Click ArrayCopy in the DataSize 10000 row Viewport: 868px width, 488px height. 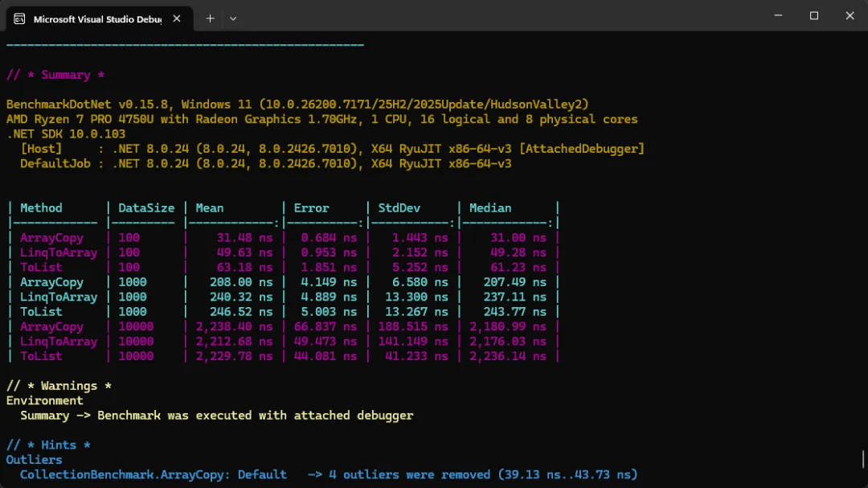click(x=51, y=326)
